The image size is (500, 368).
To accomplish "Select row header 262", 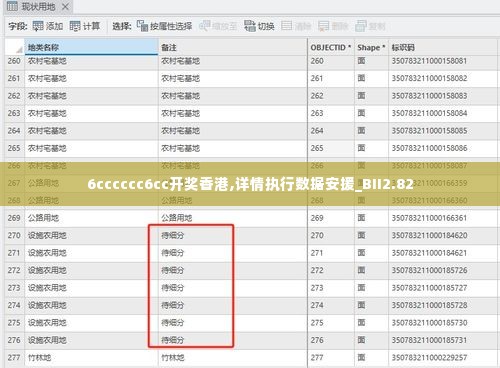I will (x=14, y=96).
